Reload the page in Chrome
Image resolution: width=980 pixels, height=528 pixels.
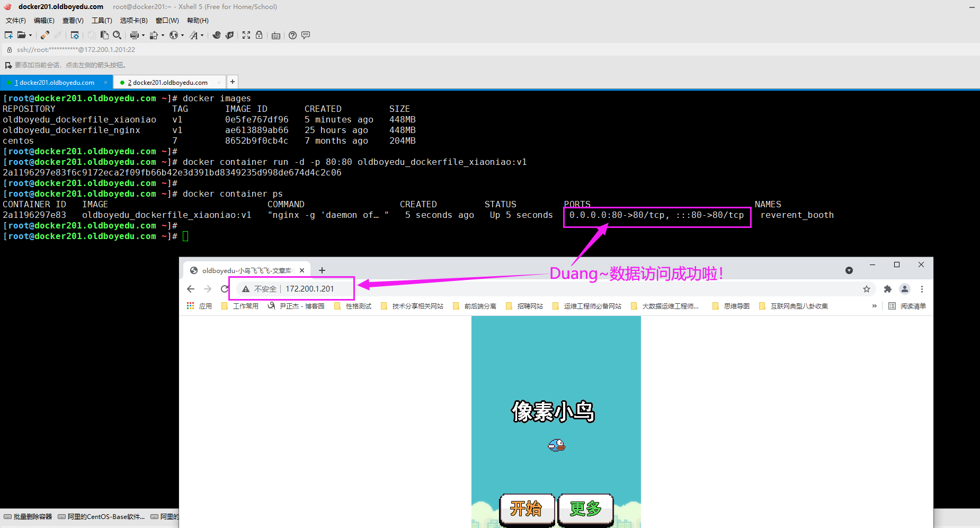click(225, 289)
